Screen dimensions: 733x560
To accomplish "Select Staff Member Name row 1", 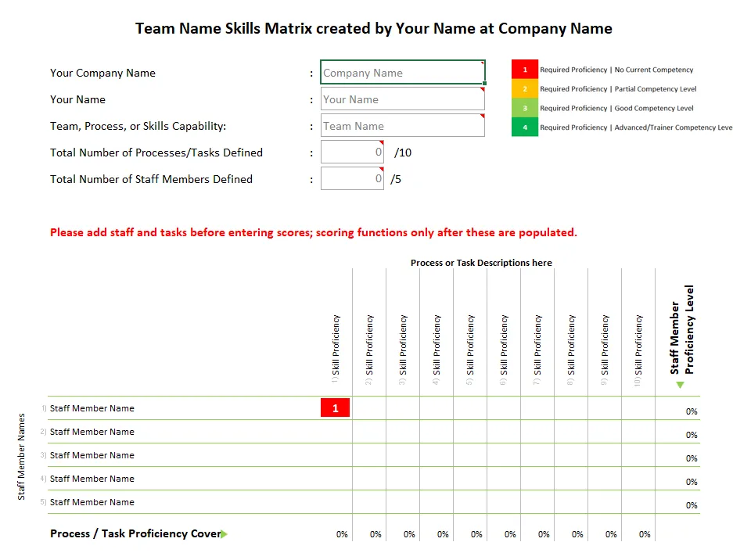I will click(92, 408).
